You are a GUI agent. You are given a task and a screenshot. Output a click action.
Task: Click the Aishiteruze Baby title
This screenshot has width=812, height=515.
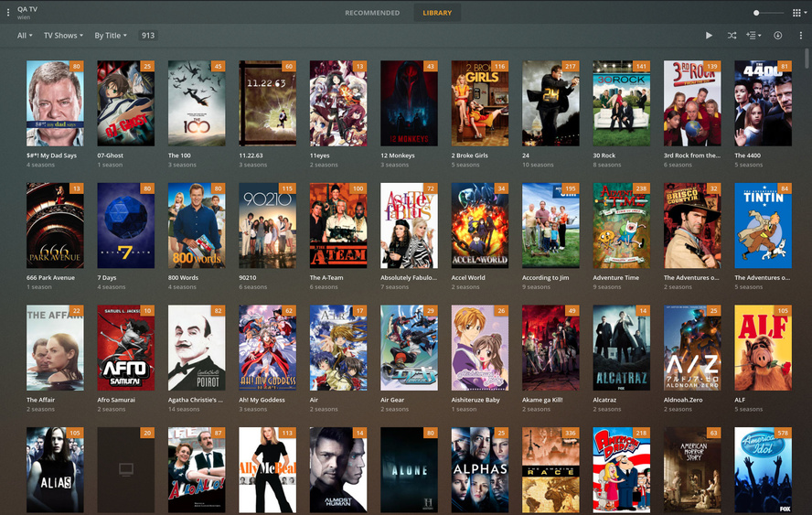[475, 400]
